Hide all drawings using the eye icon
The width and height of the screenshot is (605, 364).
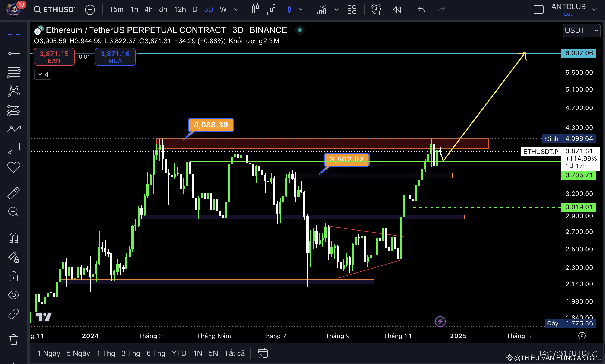(x=13, y=295)
